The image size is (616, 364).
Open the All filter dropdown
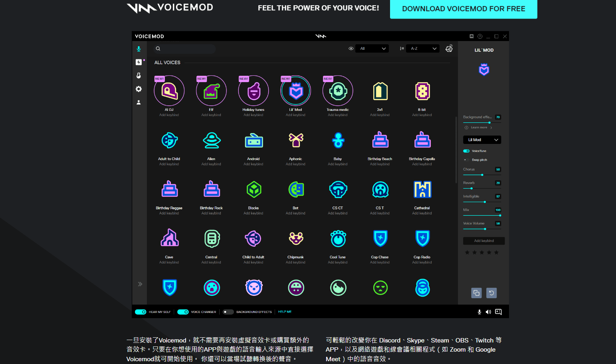pyautogui.click(x=372, y=49)
